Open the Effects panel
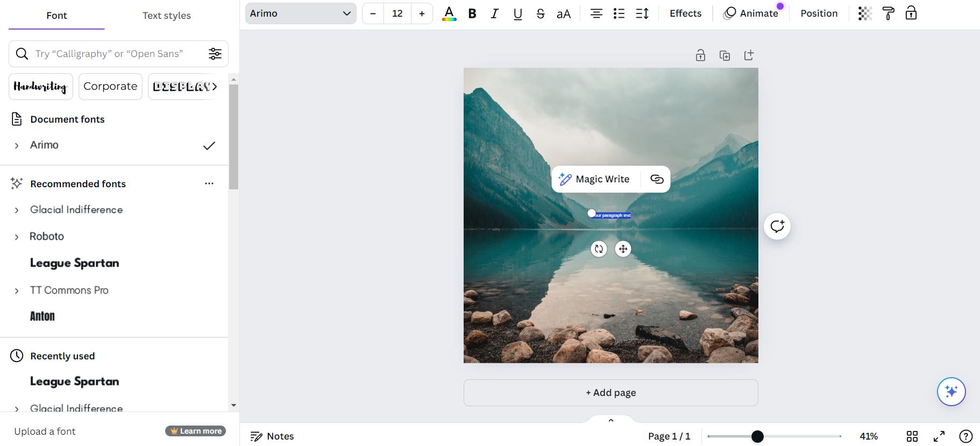980x446 pixels. pos(685,13)
